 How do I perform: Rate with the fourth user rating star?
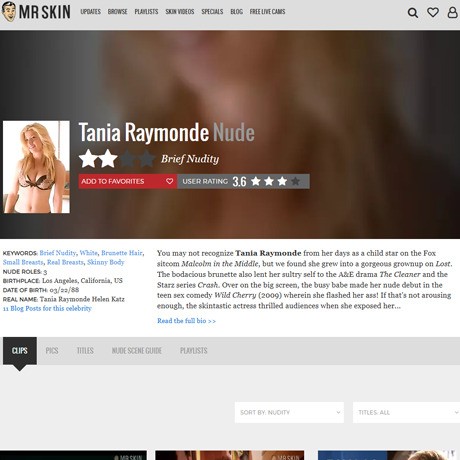295,181
